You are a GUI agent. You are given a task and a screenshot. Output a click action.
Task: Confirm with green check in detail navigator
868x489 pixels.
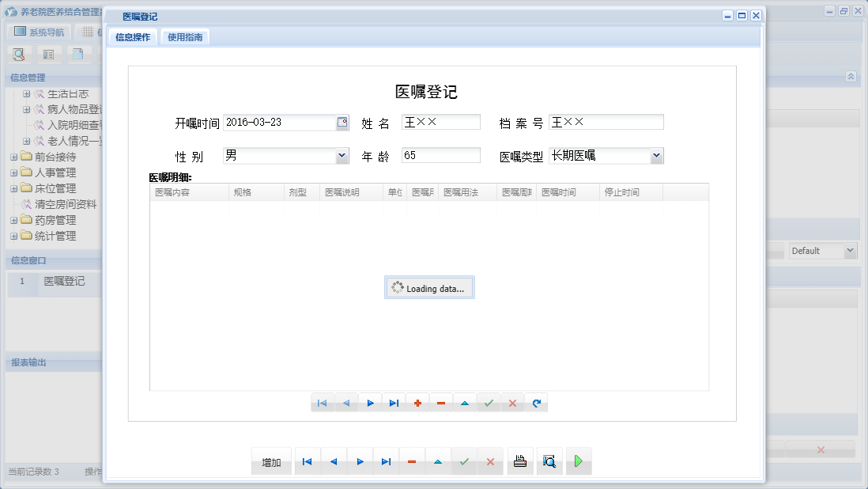click(489, 404)
